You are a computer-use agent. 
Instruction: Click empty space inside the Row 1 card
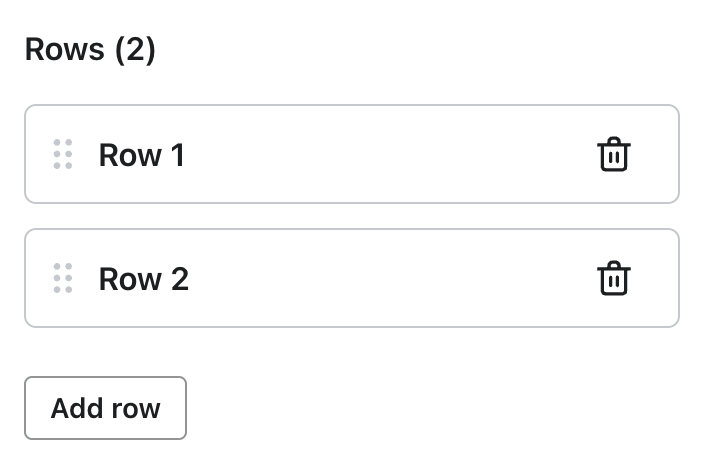(x=390, y=155)
